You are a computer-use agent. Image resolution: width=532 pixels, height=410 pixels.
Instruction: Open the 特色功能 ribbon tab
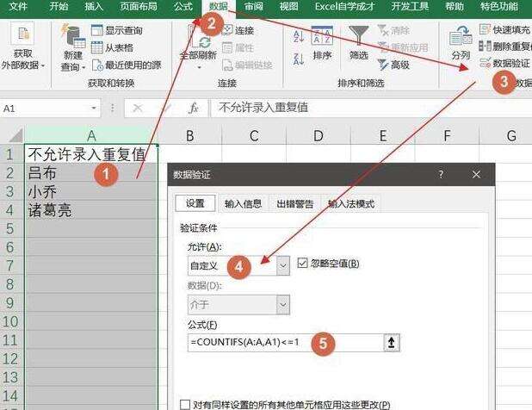499,6
